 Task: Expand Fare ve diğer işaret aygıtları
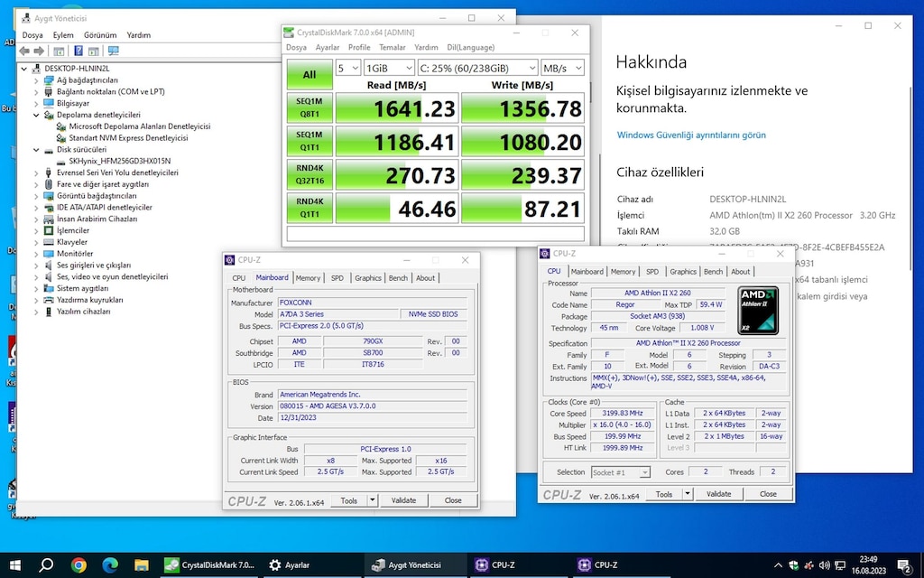pos(36,184)
